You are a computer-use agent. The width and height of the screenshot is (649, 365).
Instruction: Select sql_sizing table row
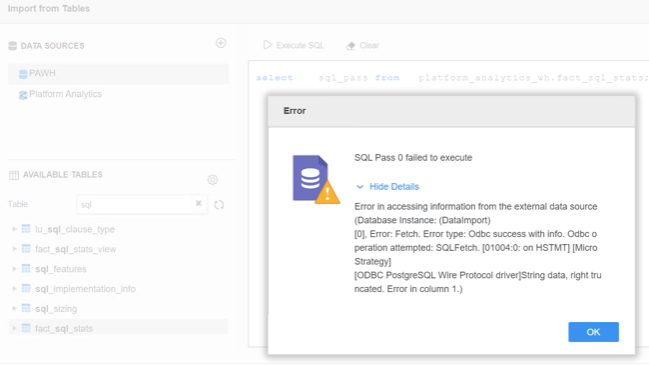click(118, 308)
